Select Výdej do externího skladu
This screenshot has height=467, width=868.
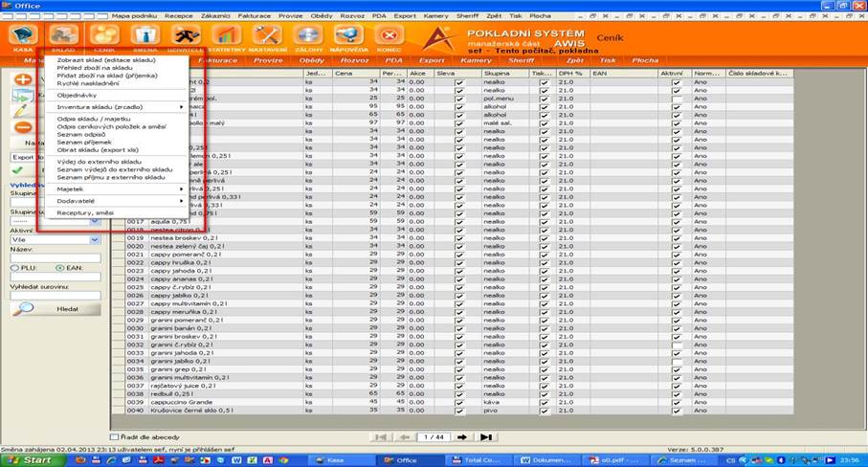(100, 162)
